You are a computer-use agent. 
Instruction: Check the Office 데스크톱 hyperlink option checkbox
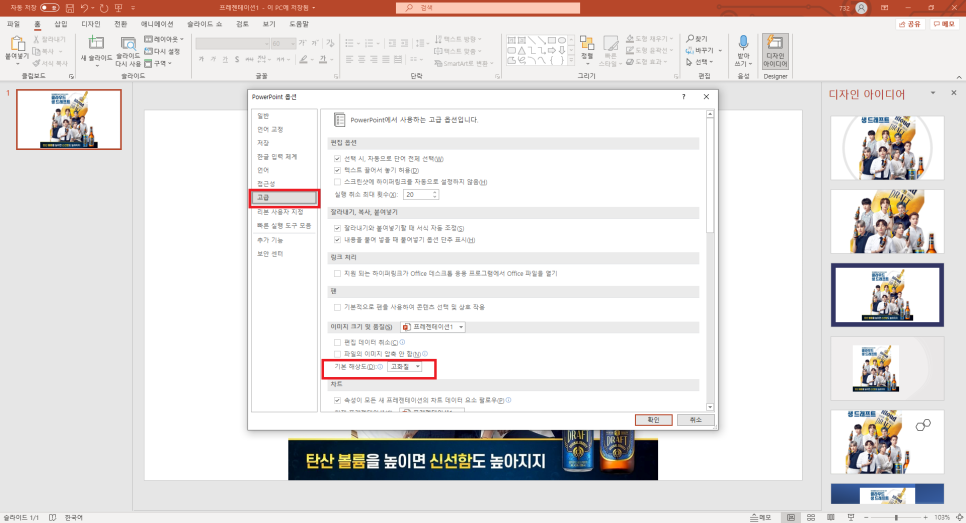pyautogui.click(x=337, y=273)
